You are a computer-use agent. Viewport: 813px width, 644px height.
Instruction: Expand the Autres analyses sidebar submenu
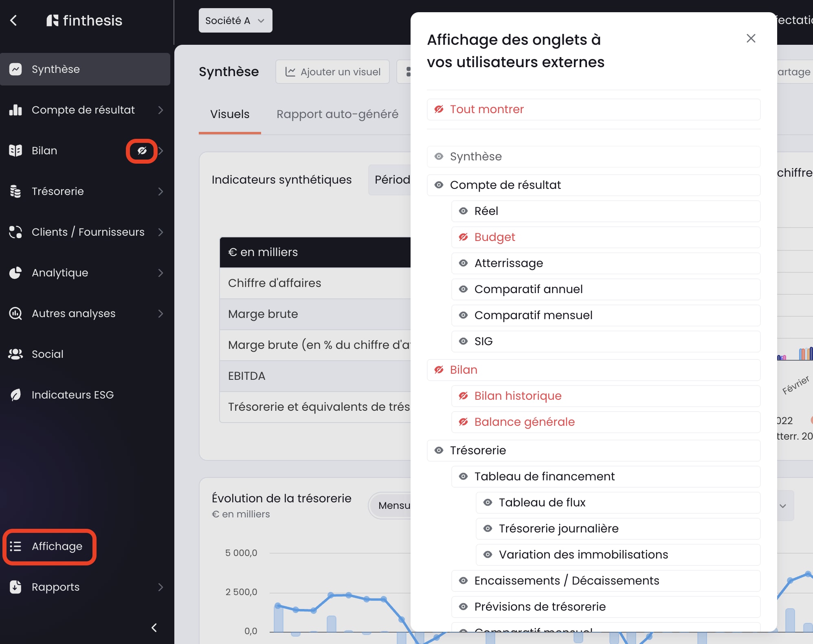click(x=160, y=313)
